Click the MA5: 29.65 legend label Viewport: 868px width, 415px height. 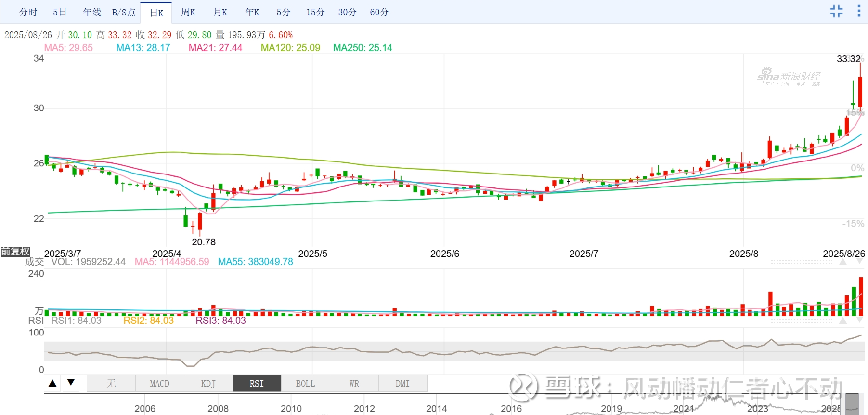coord(68,48)
